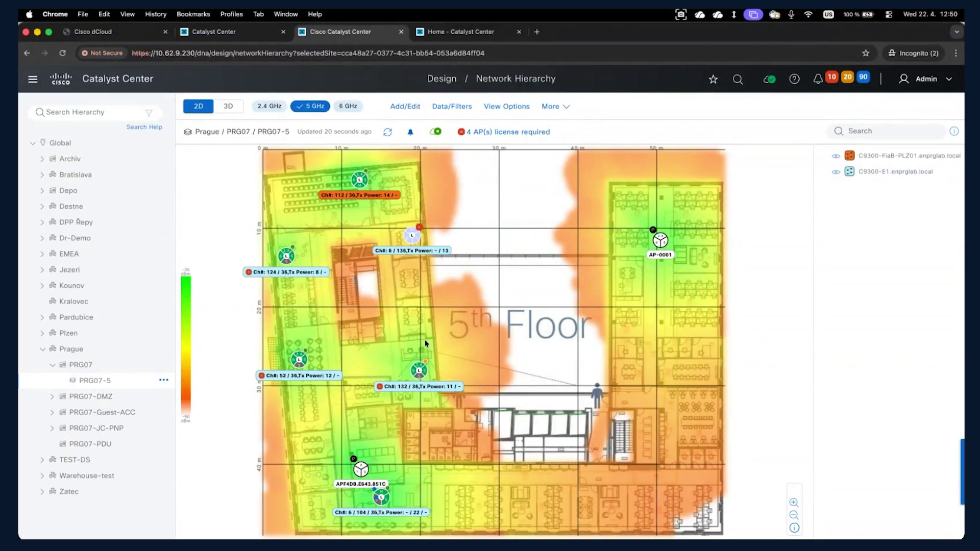This screenshot has width=980, height=551.
Task: Open the global search magnifier icon
Action: point(738,79)
